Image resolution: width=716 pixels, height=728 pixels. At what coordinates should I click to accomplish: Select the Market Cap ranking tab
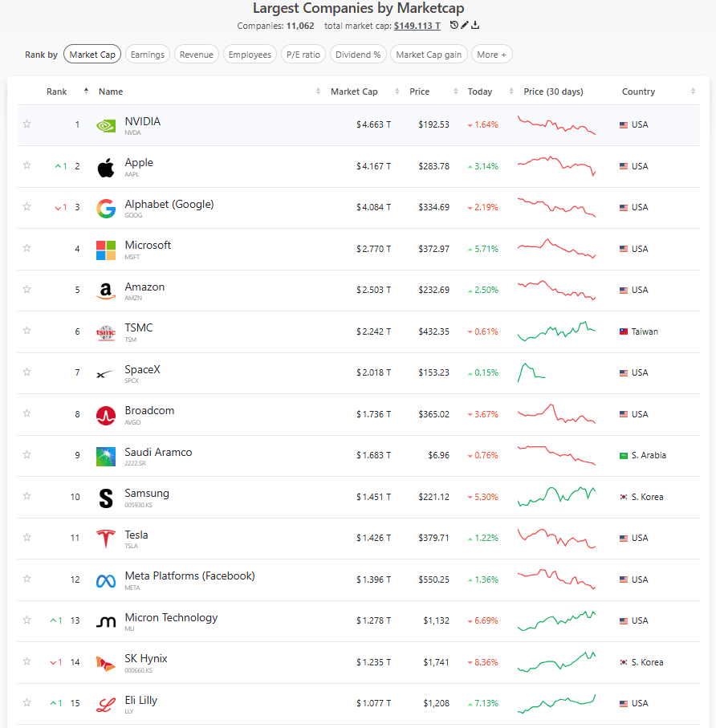pos(92,55)
